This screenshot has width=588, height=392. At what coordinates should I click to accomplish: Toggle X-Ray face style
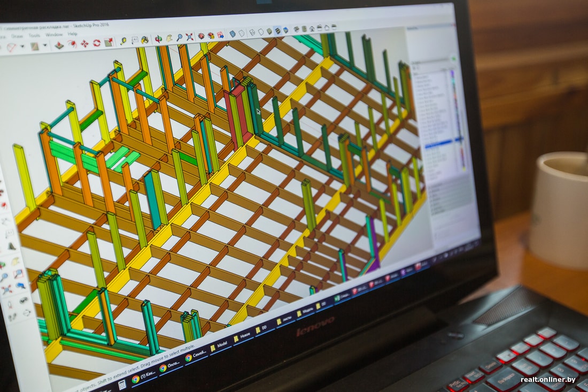click(x=233, y=34)
